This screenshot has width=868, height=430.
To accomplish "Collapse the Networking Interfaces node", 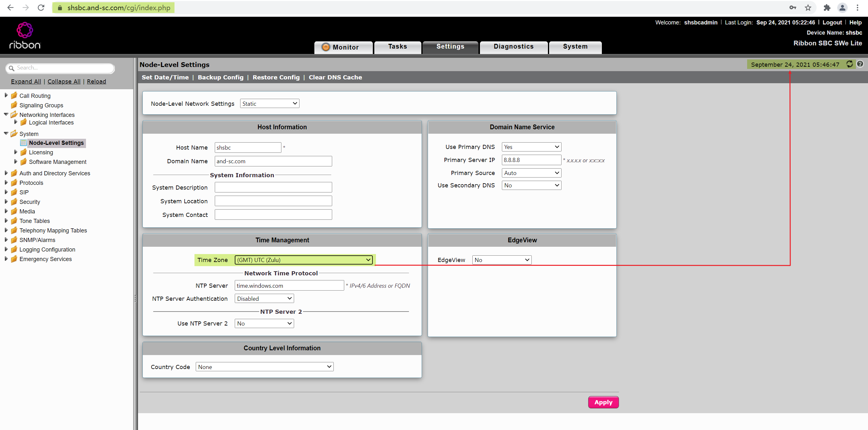I will (6, 114).
